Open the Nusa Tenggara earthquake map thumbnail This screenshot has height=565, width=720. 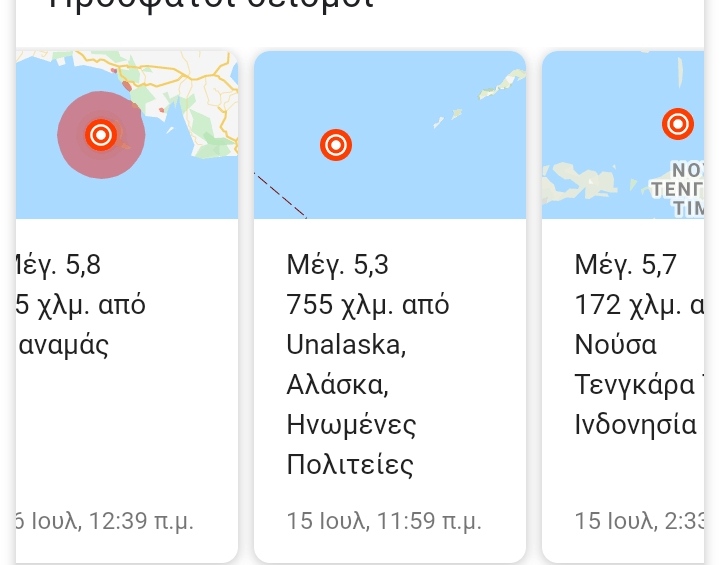coord(623,135)
